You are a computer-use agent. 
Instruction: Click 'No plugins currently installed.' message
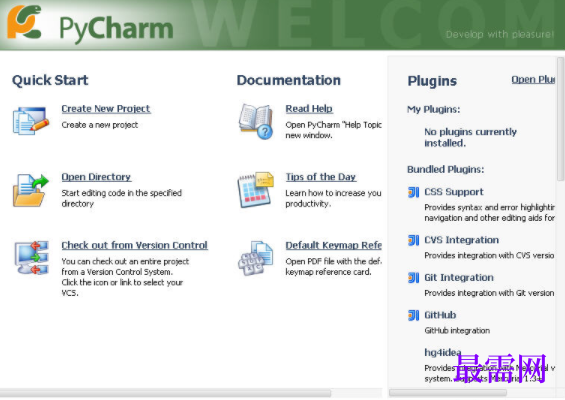[471, 137]
